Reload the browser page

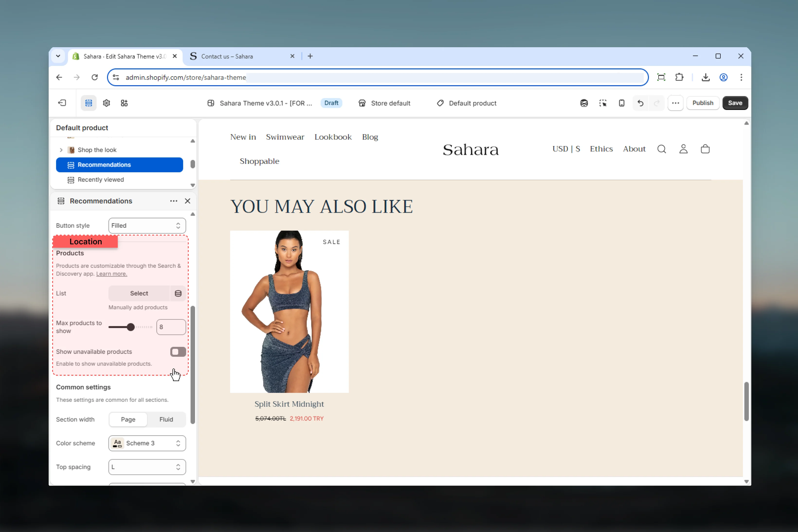95,77
